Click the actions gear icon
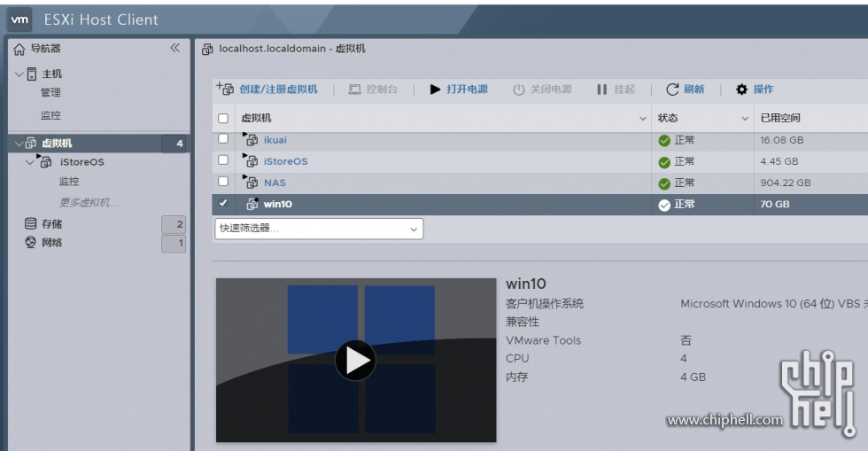Viewport: 868px width, 451px height. click(742, 89)
